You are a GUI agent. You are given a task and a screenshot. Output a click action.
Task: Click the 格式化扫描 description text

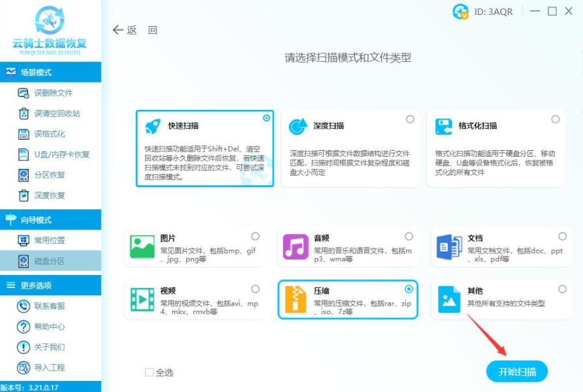click(495, 163)
